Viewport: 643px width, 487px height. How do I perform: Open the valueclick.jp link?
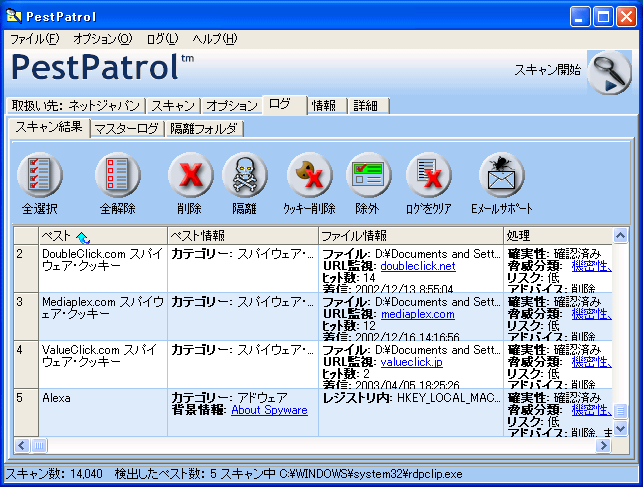[411, 362]
